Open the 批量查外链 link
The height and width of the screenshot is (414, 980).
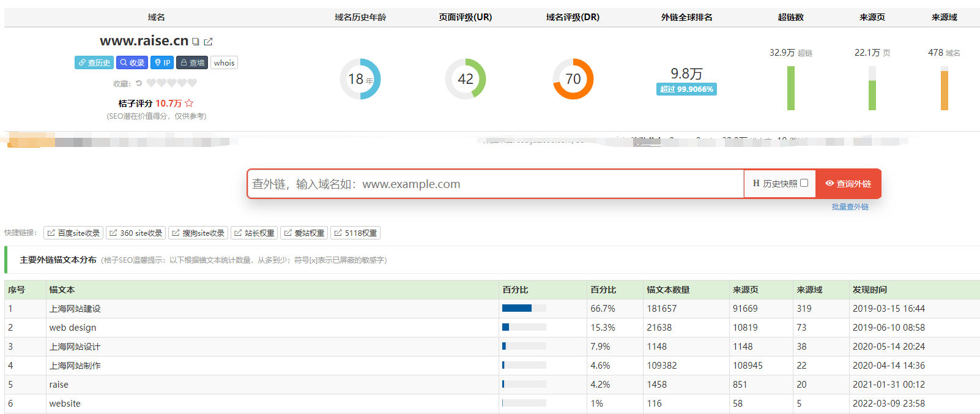point(850,207)
